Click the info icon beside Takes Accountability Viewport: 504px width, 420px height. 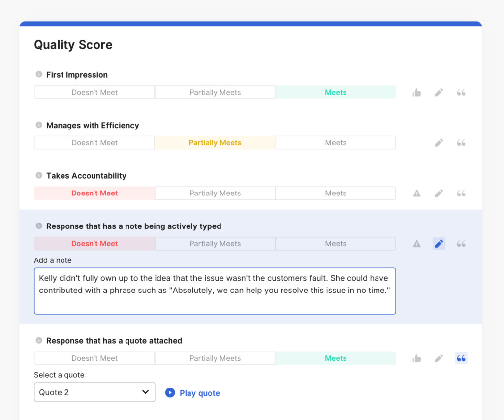pyautogui.click(x=38, y=176)
